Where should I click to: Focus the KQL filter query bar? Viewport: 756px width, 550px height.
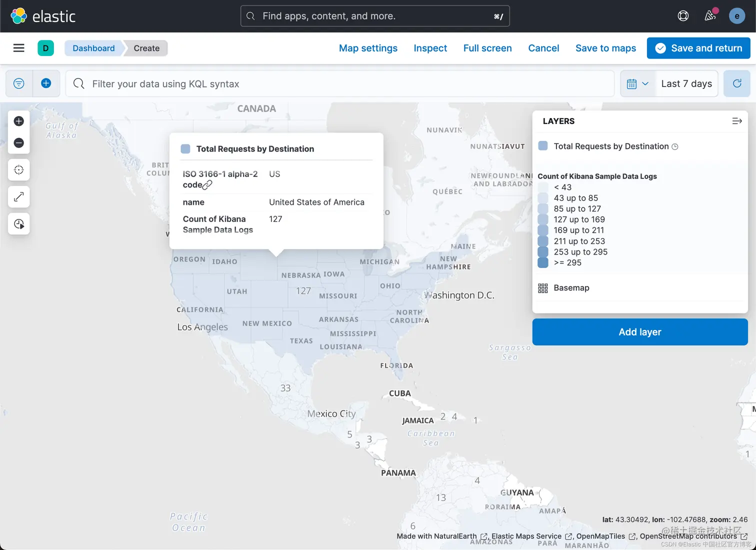[x=340, y=83]
